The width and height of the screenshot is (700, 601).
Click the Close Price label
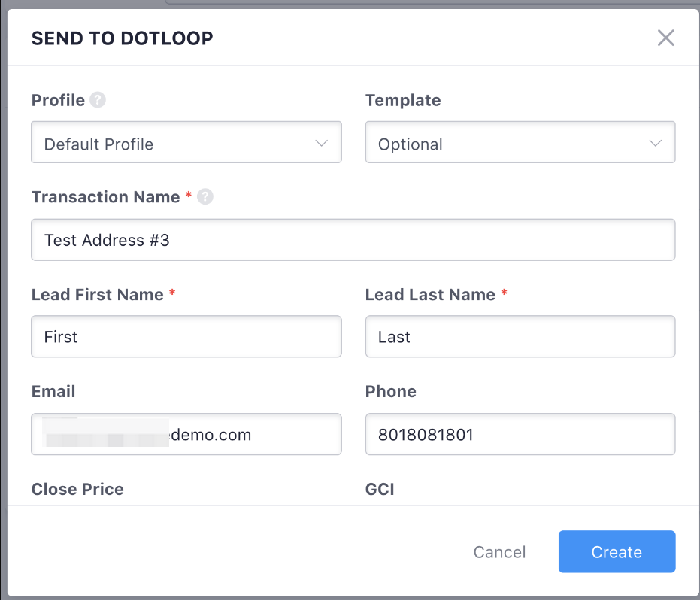[77, 490]
